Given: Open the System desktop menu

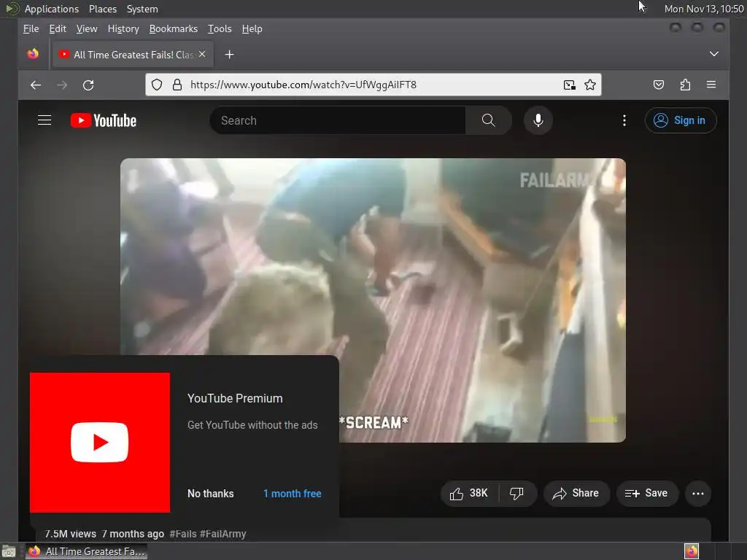Looking at the screenshot, I should coord(142,9).
